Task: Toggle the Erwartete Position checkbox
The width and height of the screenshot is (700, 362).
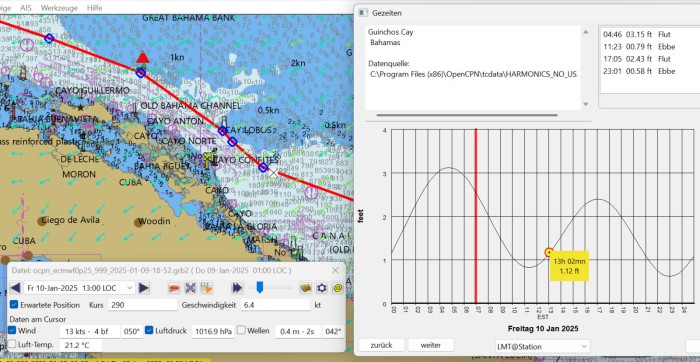Action: [14, 305]
